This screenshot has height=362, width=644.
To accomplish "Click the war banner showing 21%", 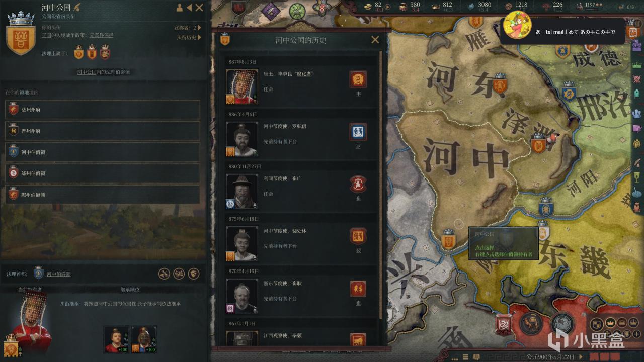I will 504,324.
